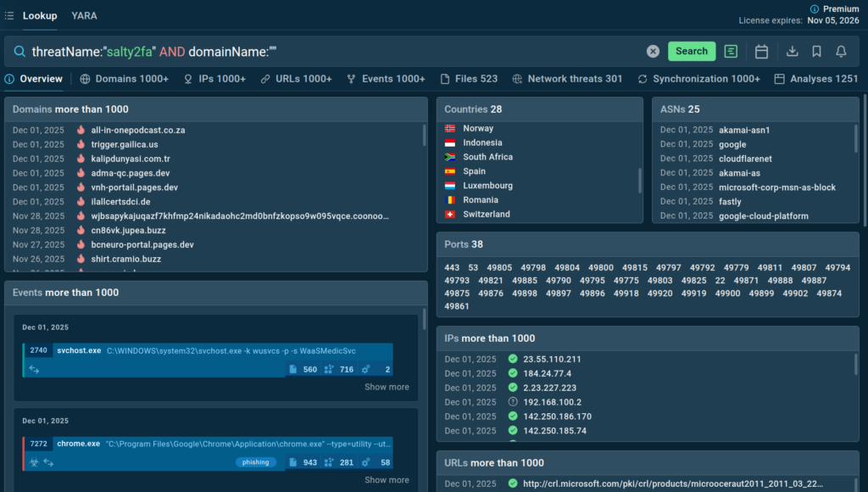Open the calendar date picker icon
This screenshot has height=492, width=868.
761,52
